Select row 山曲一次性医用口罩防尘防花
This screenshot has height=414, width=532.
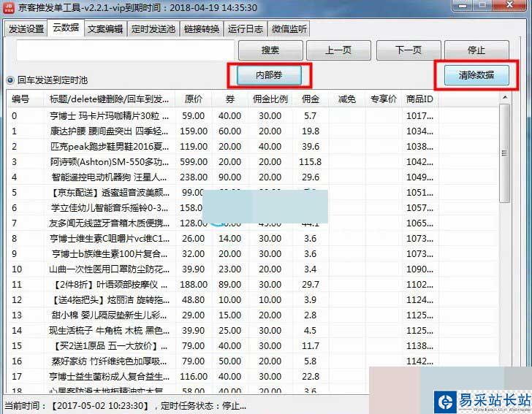click(253, 269)
